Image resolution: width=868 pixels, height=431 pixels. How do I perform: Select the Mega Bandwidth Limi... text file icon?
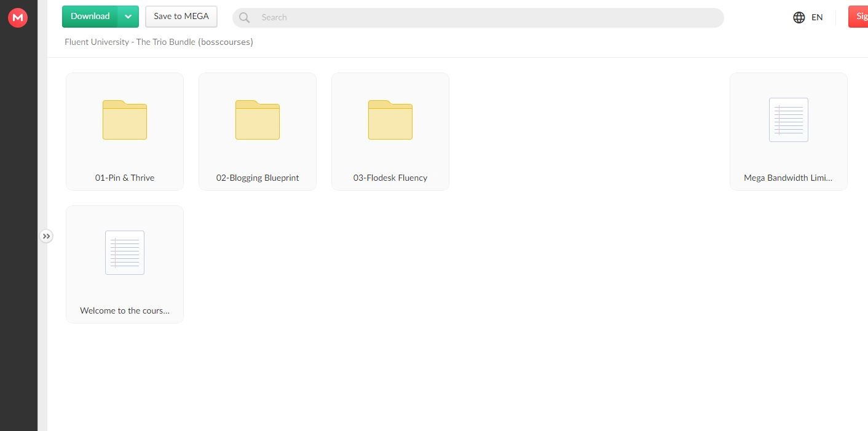788,120
